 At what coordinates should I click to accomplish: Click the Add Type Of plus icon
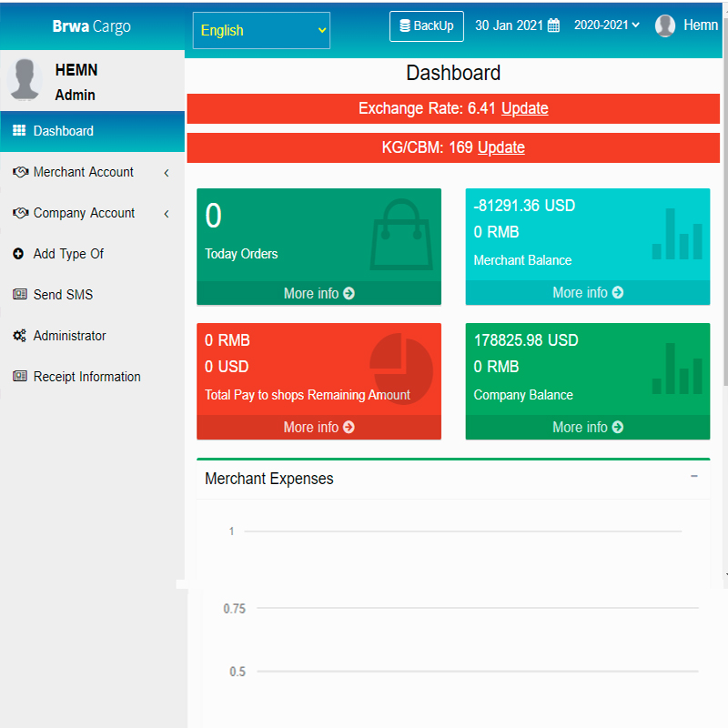[x=19, y=254]
